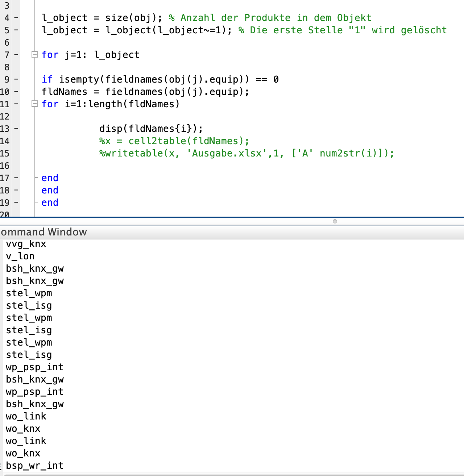464x476 pixels.
Task: Place cursor in commented writetable line
Action: click(246, 153)
